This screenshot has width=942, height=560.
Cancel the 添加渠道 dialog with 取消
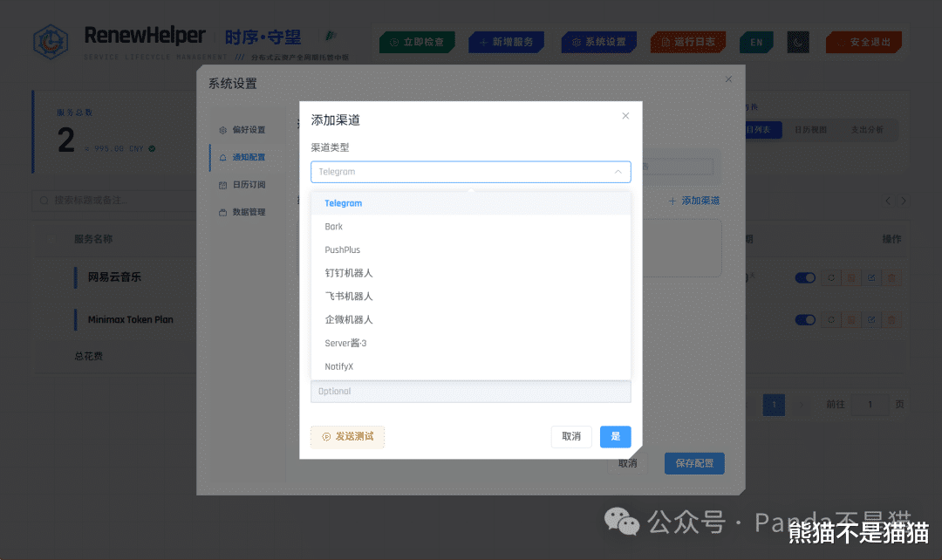tap(571, 437)
